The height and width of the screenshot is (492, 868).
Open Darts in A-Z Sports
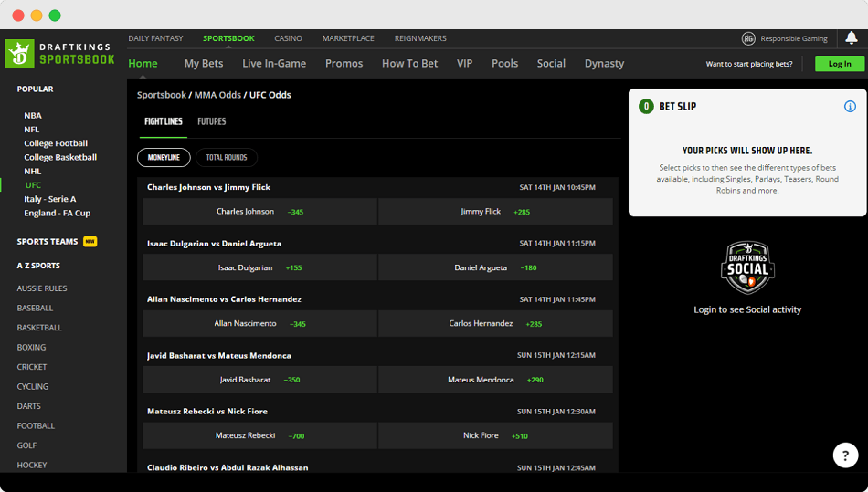(29, 406)
